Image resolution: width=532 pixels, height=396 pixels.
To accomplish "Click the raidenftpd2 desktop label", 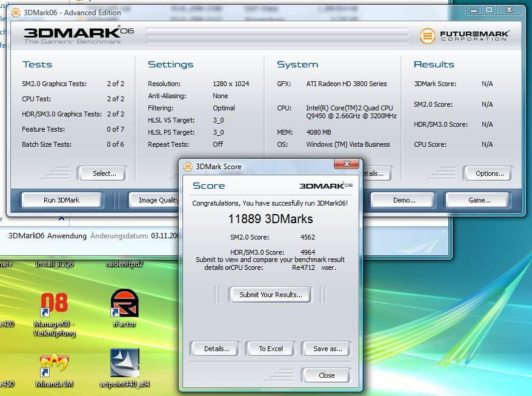I will click(125, 264).
